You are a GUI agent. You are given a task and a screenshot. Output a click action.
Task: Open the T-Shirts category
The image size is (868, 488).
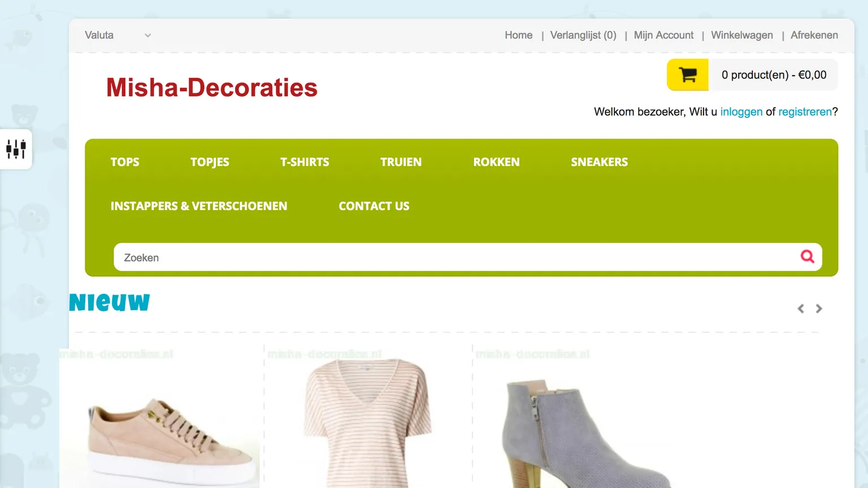pos(305,162)
